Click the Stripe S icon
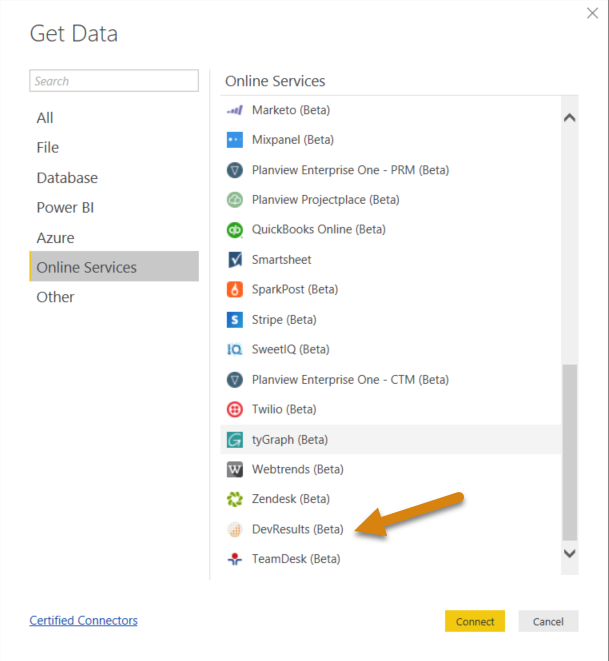 coord(235,320)
